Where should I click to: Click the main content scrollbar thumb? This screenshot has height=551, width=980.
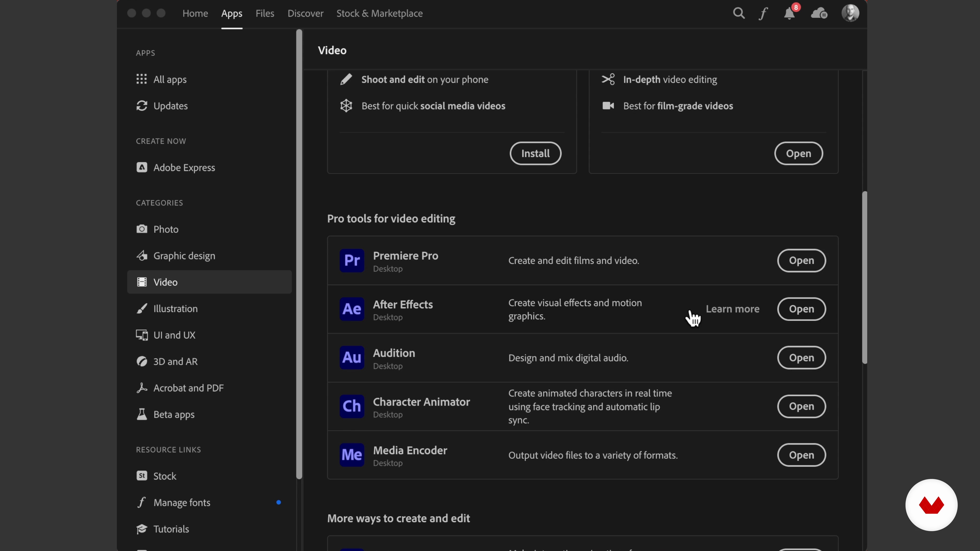click(x=864, y=278)
